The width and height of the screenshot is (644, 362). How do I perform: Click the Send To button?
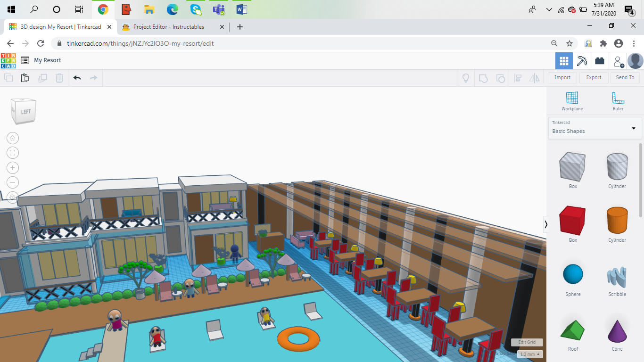(x=625, y=77)
